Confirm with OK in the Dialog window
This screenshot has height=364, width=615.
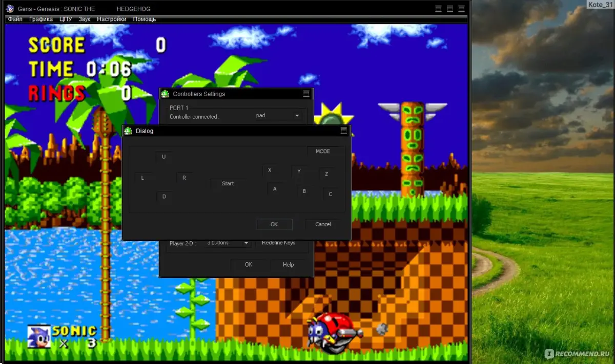click(274, 224)
